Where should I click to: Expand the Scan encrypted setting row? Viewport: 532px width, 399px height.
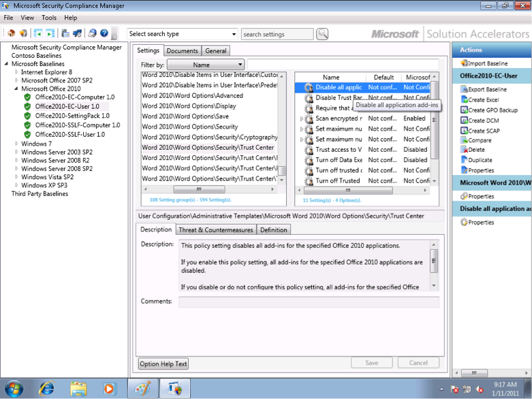point(301,118)
